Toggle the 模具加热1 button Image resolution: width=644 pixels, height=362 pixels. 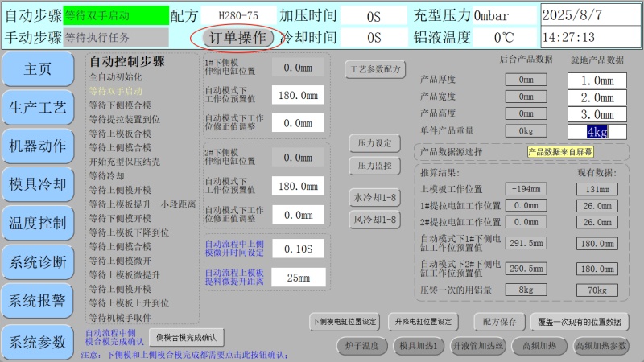coord(419,346)
